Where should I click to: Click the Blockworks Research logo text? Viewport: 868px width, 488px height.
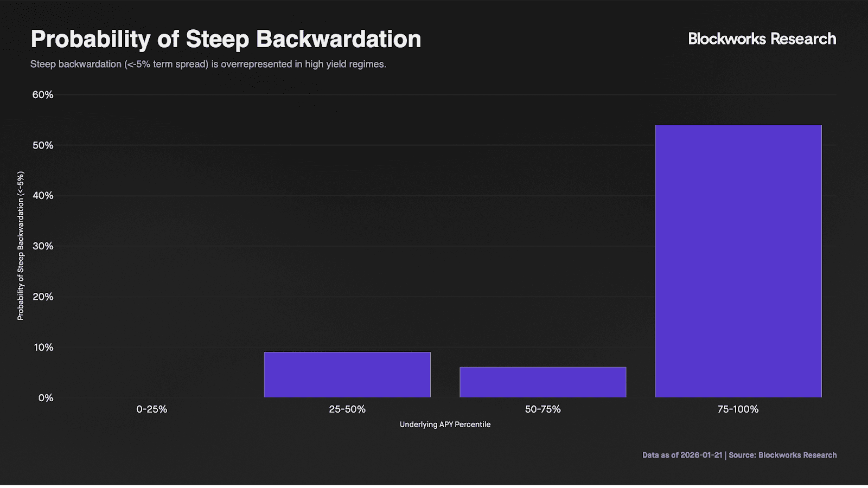click(x=762, y=39)
